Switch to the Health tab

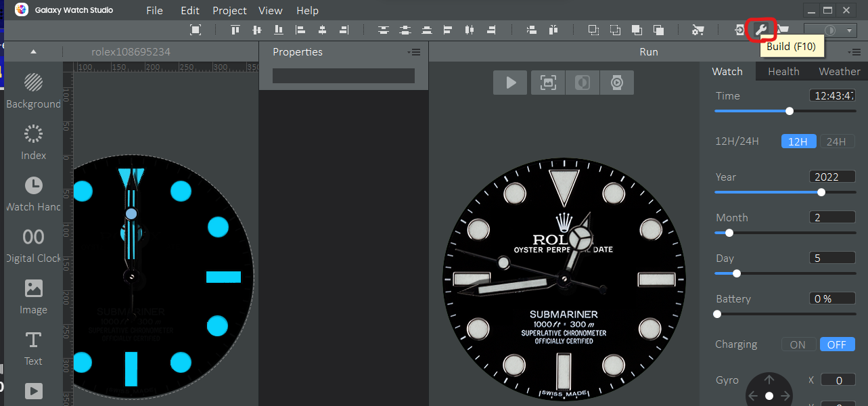click(x=783, y=71)
